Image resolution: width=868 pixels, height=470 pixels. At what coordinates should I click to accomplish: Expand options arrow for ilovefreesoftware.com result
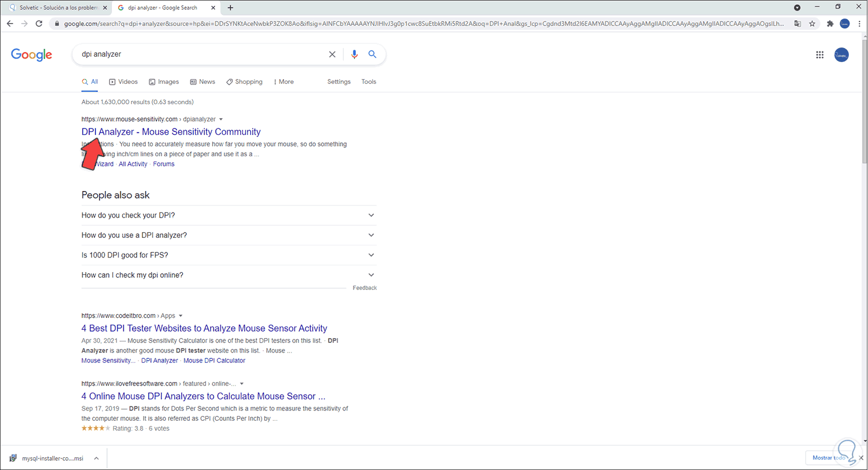242,383
